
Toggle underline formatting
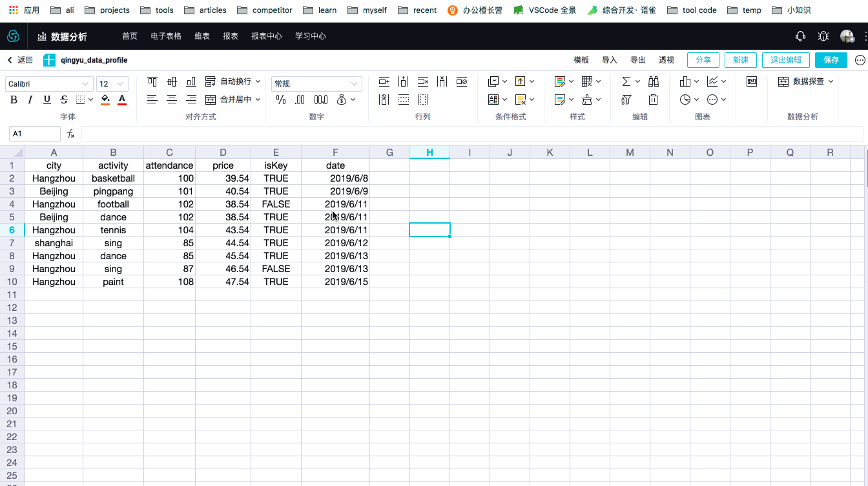(x=47, y=100)
